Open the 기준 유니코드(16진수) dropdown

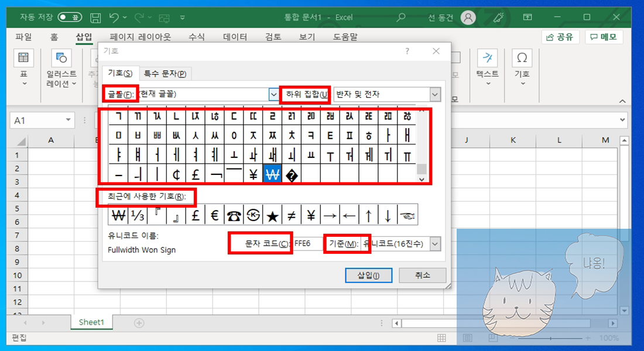[x=435, y=244]
